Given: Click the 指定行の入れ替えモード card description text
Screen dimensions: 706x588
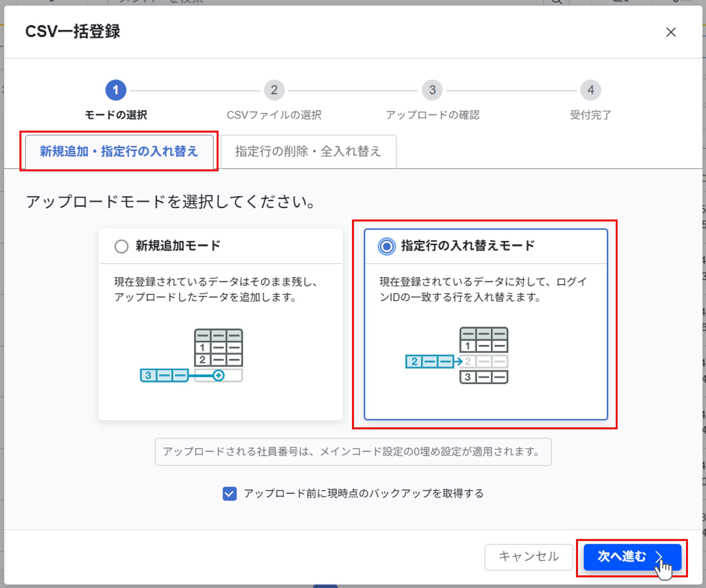Looking at the screenshot, I should coord(483,289).
